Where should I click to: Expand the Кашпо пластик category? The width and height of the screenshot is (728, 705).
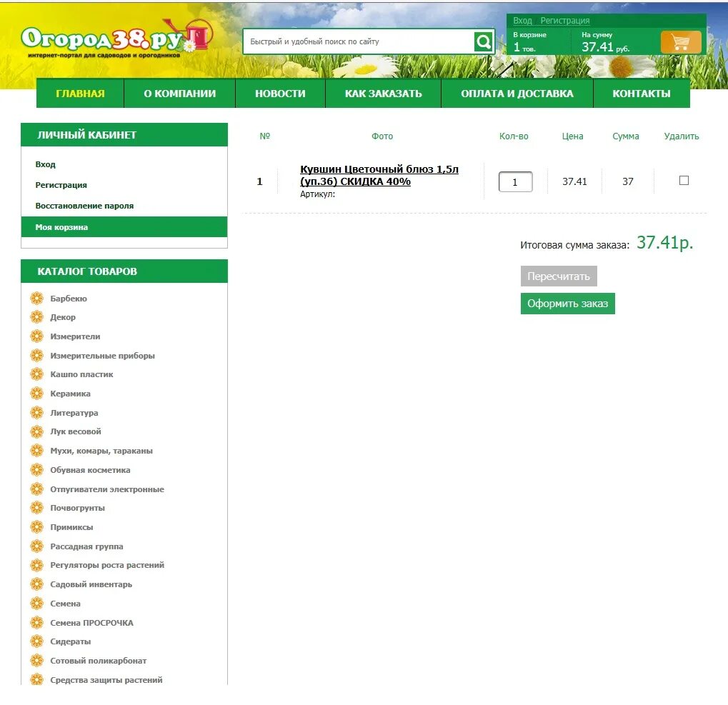81,374
